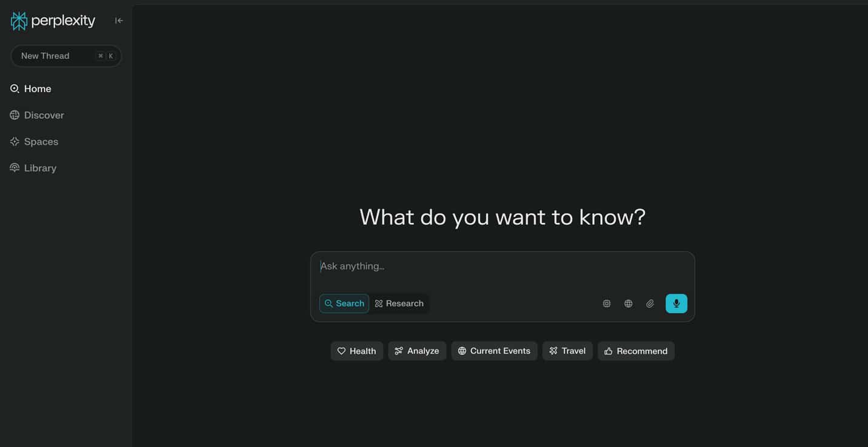Screen dimensions: 868x447
Task: Start a New Thread
Action: [x=66, y=56]
